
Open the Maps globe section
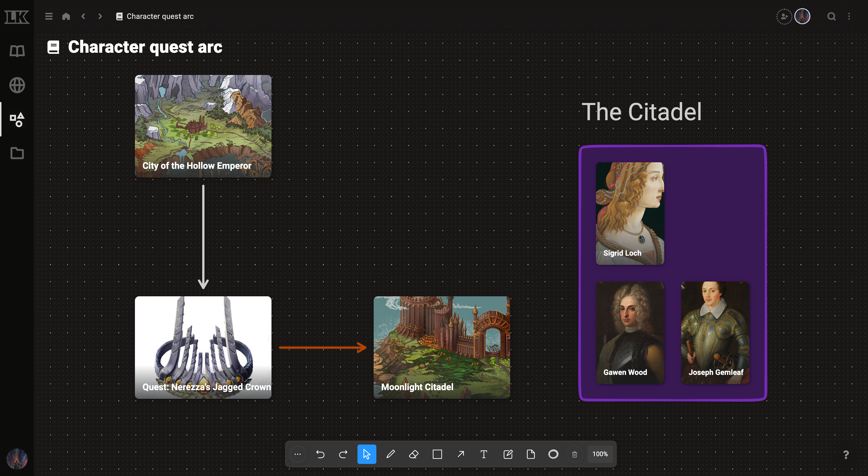(17, 85)
